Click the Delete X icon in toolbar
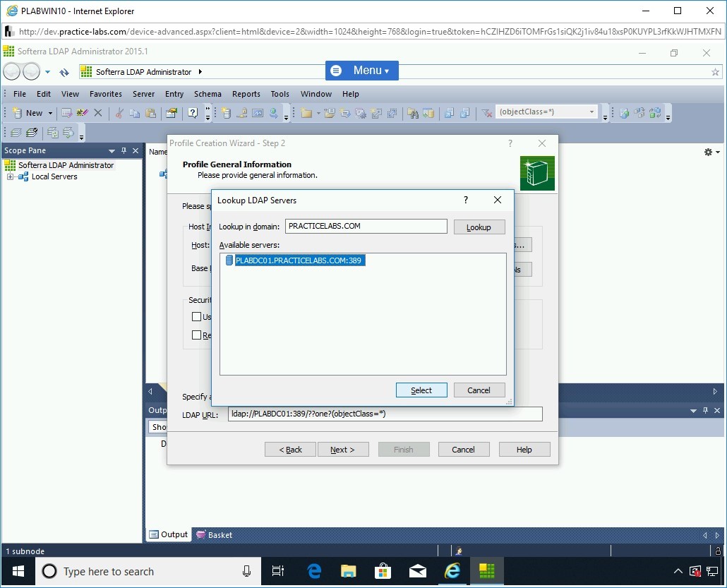727x588 pixels. (98, 113)
